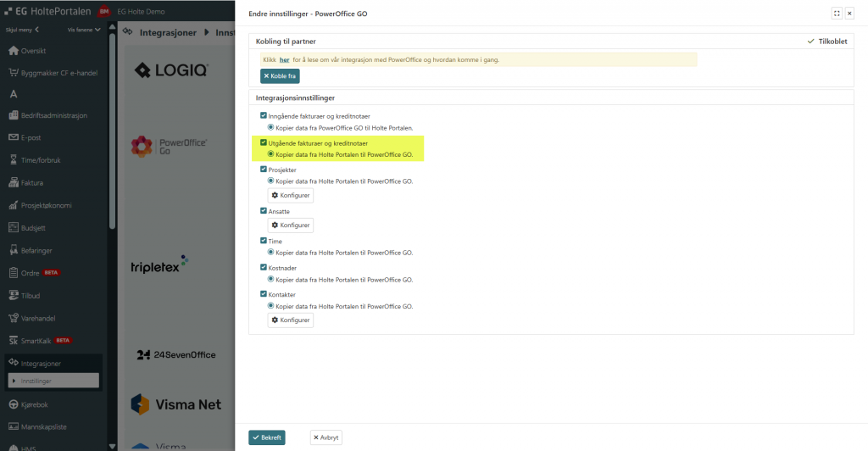Toggle the Utgående fakturaer og kreditnotaer checkbox
Viewport: 868px width, 451px height.
264,142
